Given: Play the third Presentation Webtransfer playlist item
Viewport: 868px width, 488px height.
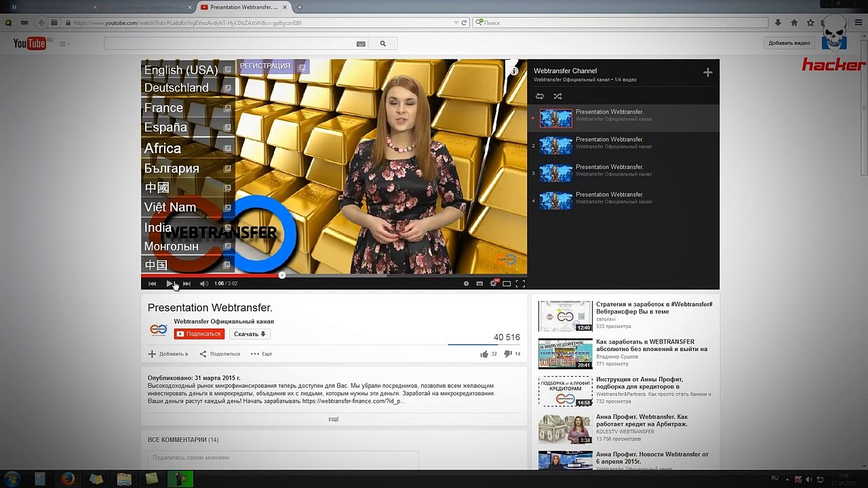Looking at the screenshot, I should (623, 174).
